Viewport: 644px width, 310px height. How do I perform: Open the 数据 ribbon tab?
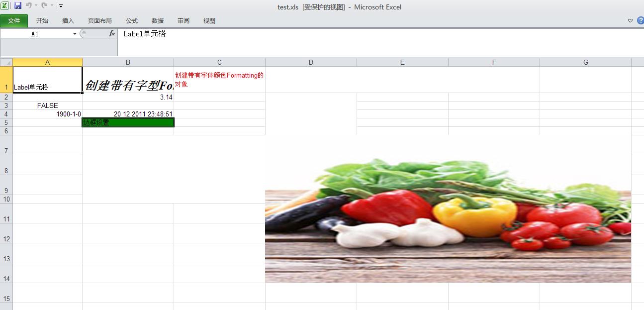click(x=158, y=20)
